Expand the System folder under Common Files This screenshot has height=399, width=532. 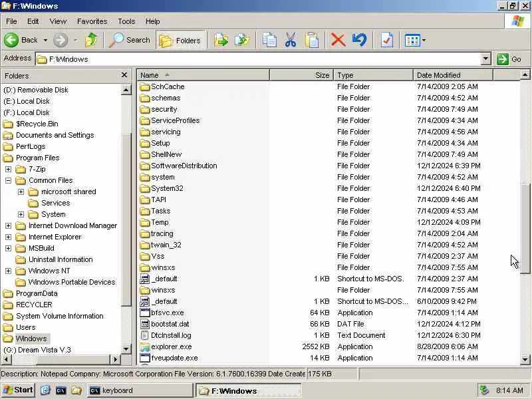click(x=21, y=214)
